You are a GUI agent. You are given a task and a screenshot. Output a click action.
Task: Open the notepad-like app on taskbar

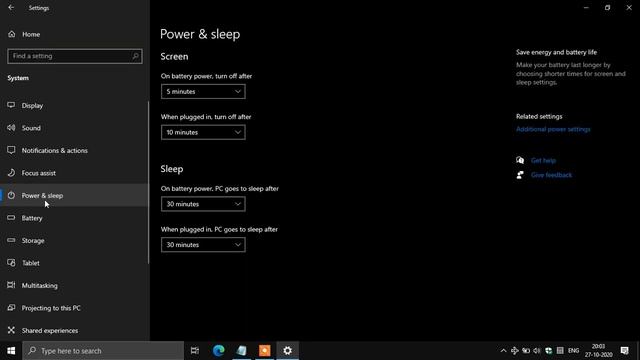point(242,351)
